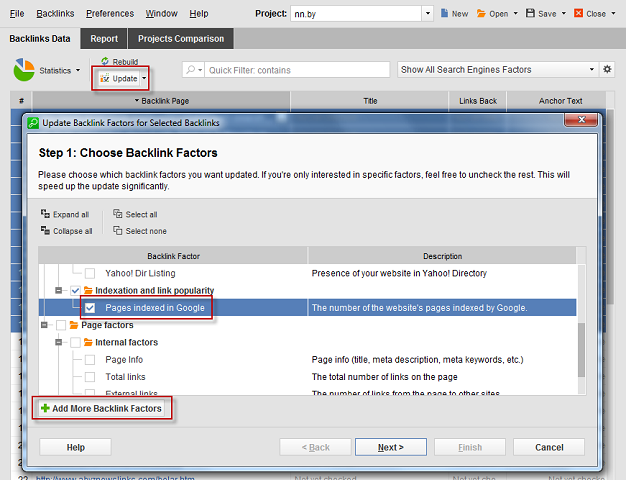Image resolution: width=626 pixels, height=480 pixels.
Task: Click the Backlink Factor column header
Action: [x=173, y=256]
